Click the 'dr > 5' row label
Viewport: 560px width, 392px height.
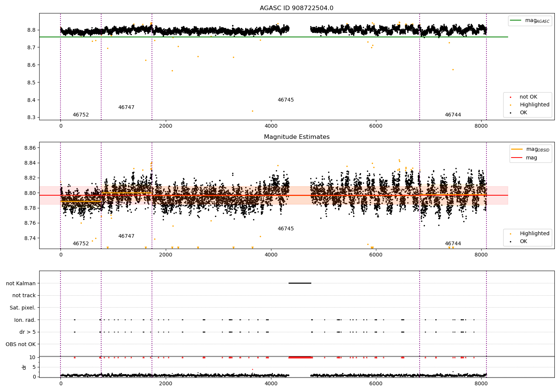click(x=28, y=332)
